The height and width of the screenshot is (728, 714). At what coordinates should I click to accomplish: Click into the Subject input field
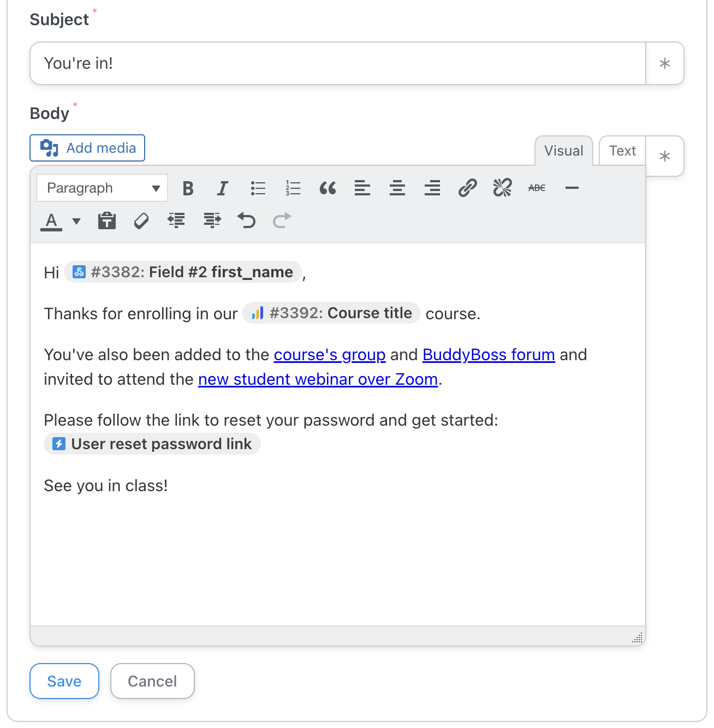point(337,64)
